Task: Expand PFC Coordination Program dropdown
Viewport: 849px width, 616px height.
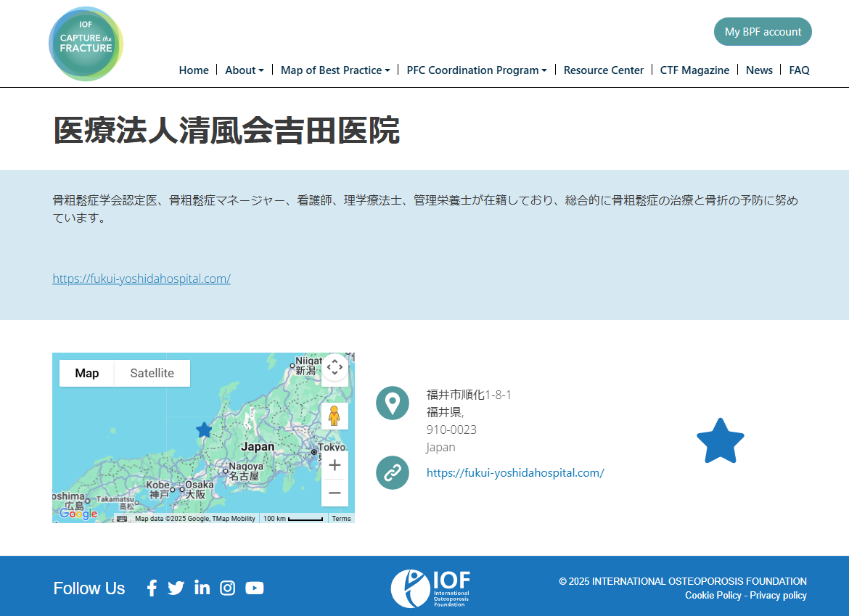Action: (x=476, y=70)
